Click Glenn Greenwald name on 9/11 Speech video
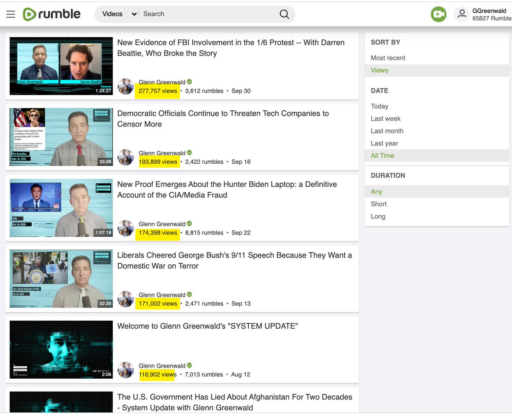The width and height of the screenshot is (512, 420). click(162, 295)
